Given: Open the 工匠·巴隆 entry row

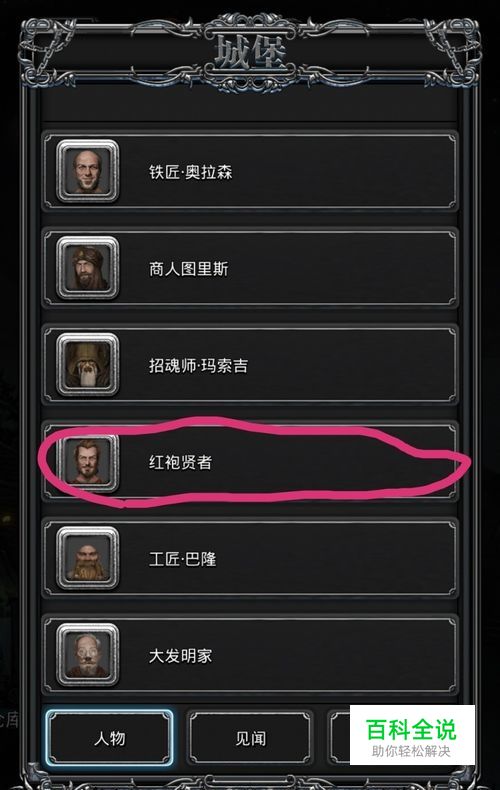Looking at the screenshot, I should pos(250,558).
